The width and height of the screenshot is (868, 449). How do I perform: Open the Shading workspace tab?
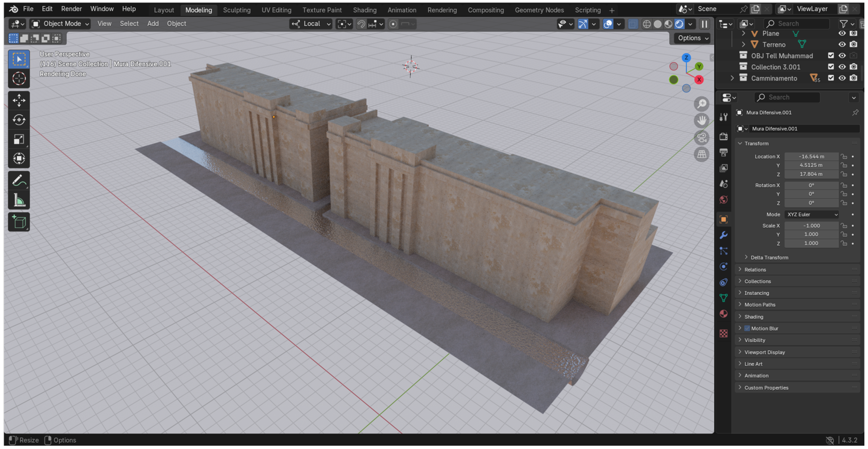[365, 10]
